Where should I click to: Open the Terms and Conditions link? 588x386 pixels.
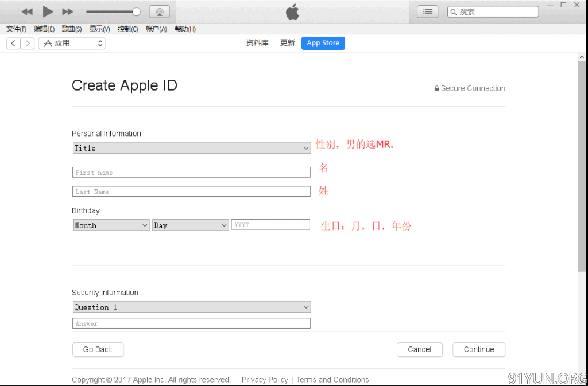pos(332,380)
